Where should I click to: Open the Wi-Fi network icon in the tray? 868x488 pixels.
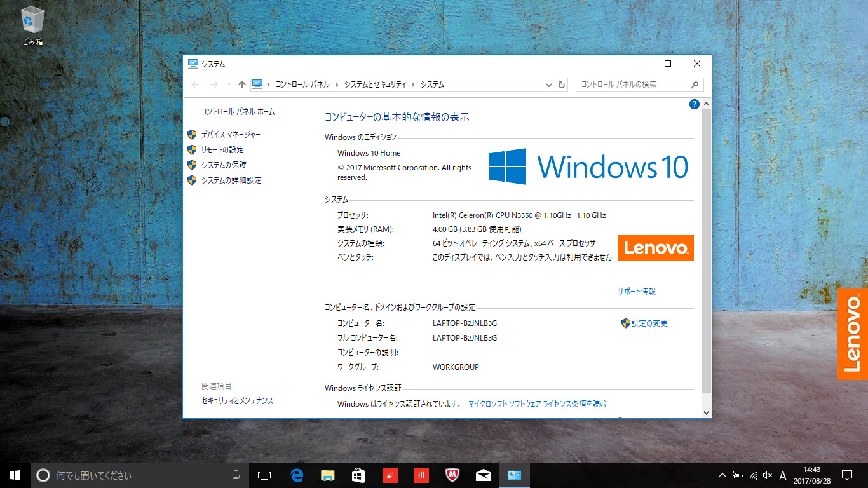click(752, 475)
